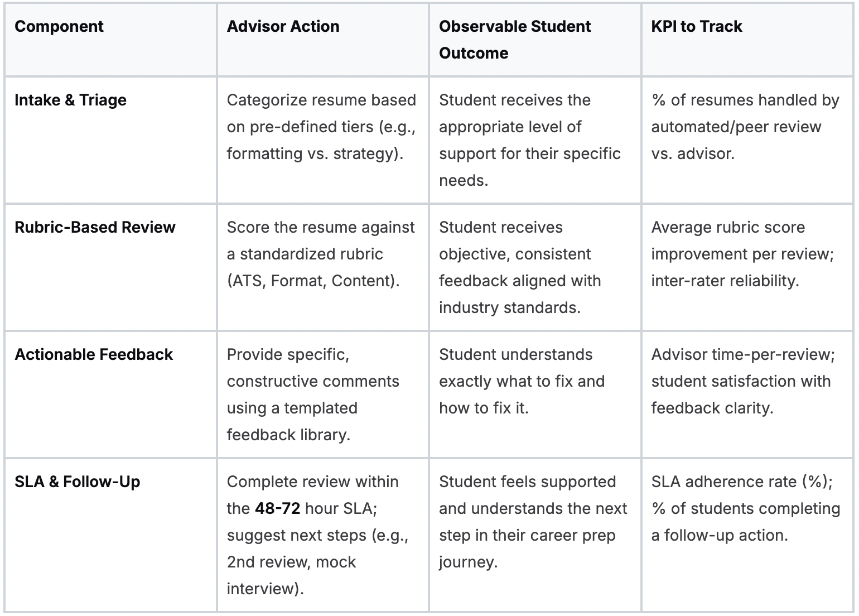
Task: Click the templated feedback library cell
Action: pos(312,394)
